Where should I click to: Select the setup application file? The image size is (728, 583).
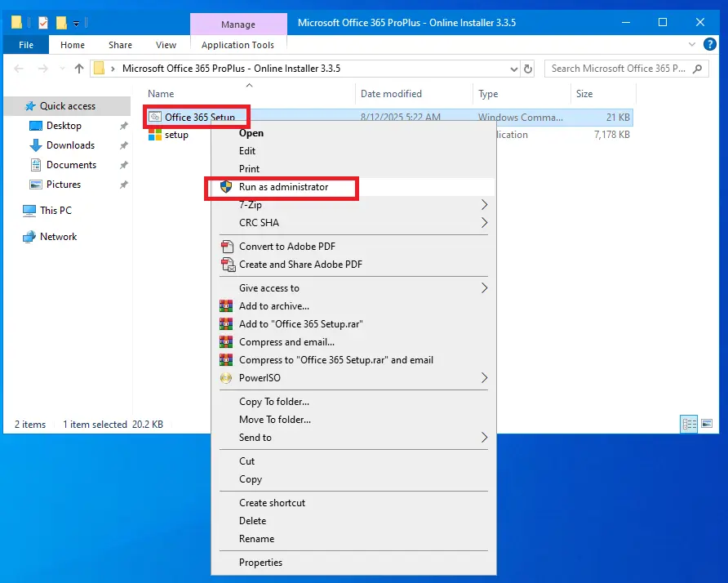coord(176,135)
